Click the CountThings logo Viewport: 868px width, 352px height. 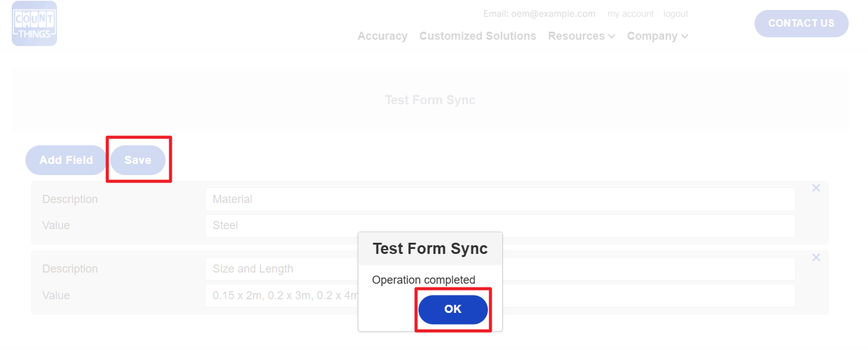35,24
